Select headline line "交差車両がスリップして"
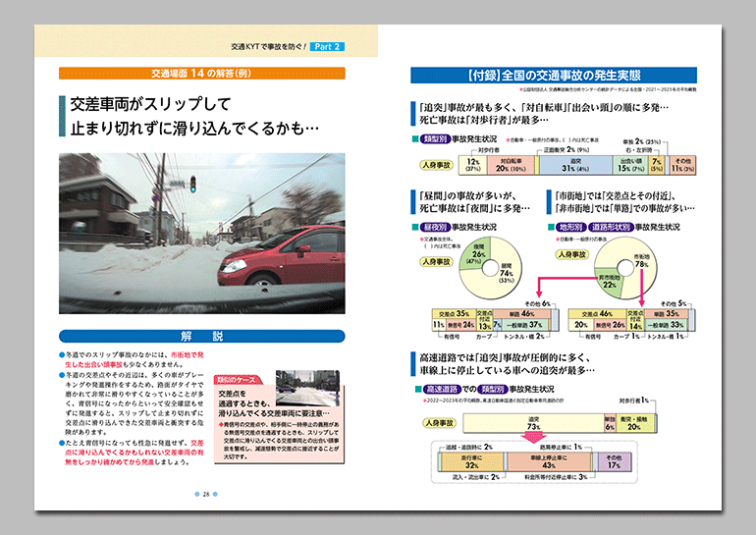Viewport: 756px width, 535px height. 151,104
